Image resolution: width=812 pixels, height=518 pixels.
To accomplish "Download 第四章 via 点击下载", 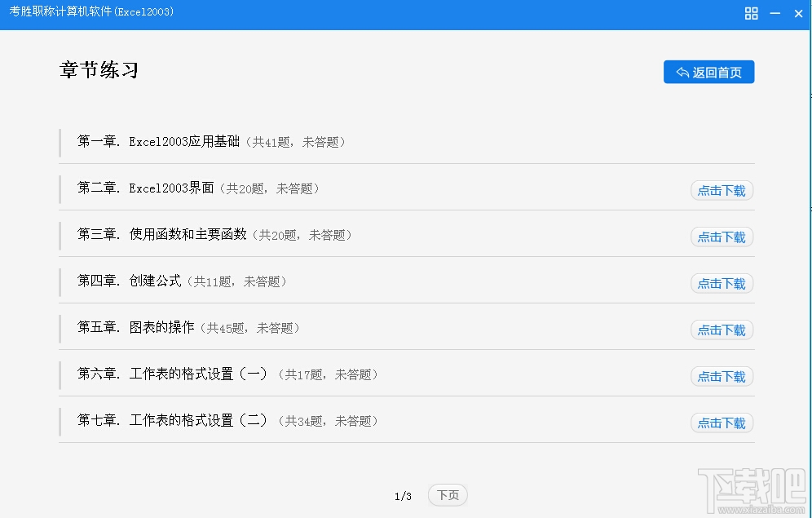I will point(722,283).
